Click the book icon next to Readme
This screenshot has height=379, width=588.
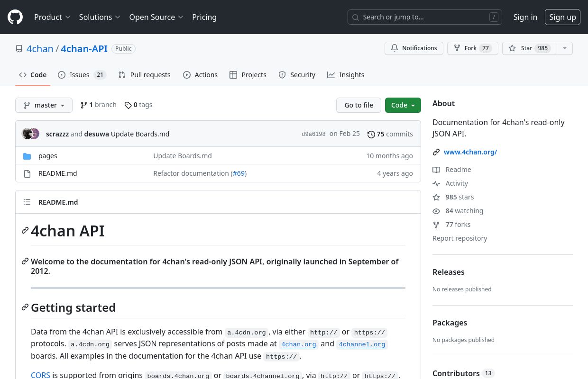pyautogui.click(x=436, y=170)
